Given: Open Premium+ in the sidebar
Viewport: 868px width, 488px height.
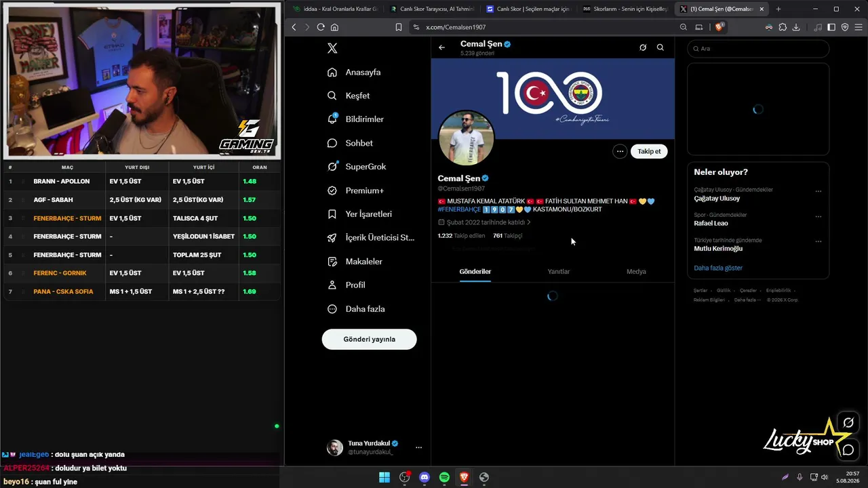Looking at the screenshot, I should coord(355,190).
